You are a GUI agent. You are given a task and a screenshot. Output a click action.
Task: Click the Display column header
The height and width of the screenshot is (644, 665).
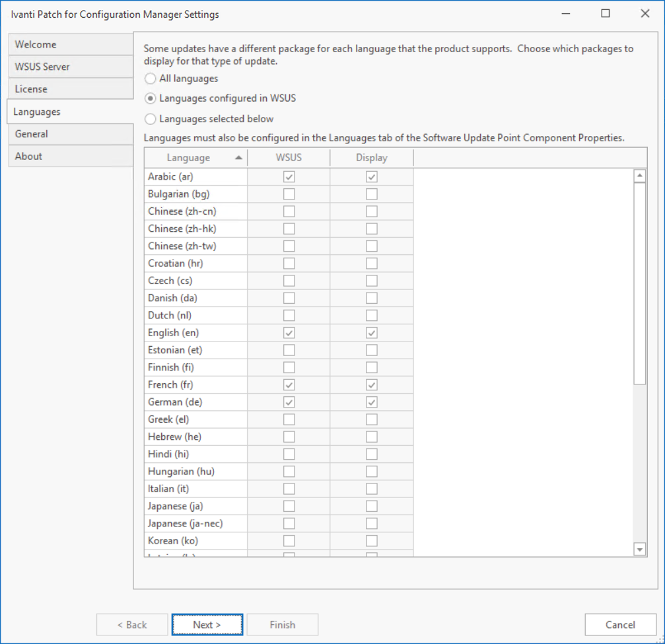(x=372, y=158)
